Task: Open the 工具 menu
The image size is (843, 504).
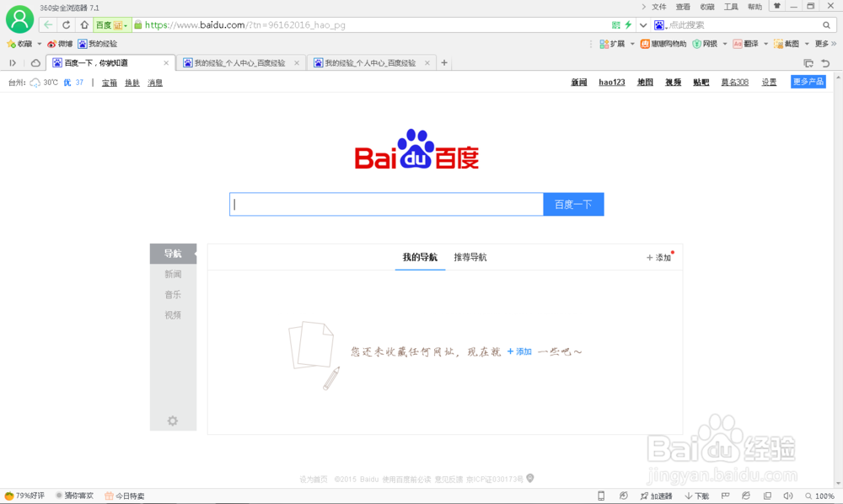Action: (731, 7)
